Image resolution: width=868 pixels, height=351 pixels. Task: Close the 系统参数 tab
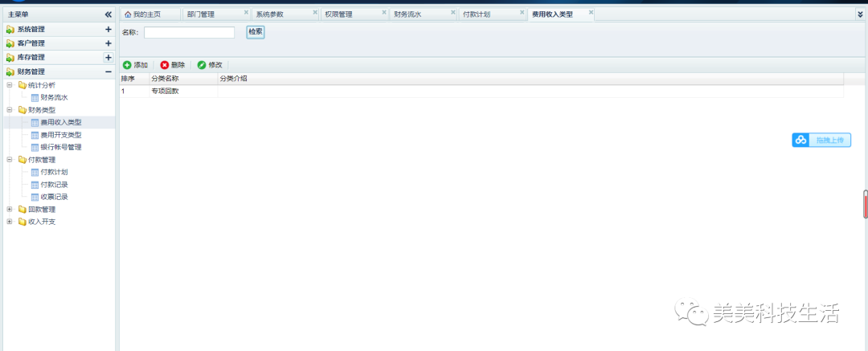coord(315,12)
